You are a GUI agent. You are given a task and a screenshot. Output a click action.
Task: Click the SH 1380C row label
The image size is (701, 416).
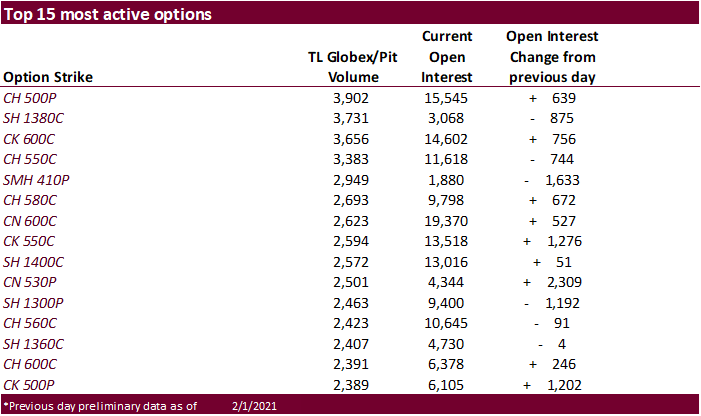click(x=33, y=120)
